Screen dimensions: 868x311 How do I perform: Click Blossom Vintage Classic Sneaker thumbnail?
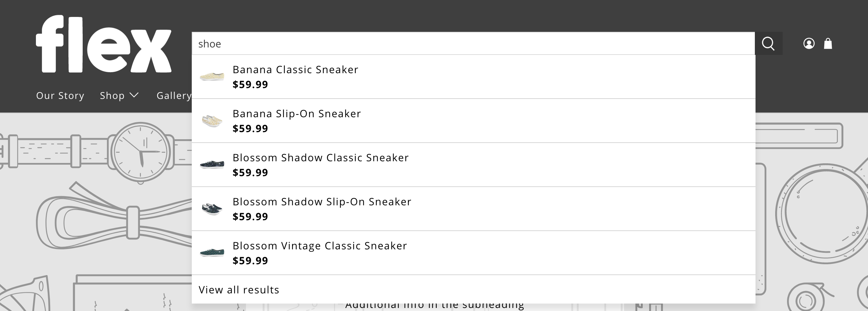(212, 252)
